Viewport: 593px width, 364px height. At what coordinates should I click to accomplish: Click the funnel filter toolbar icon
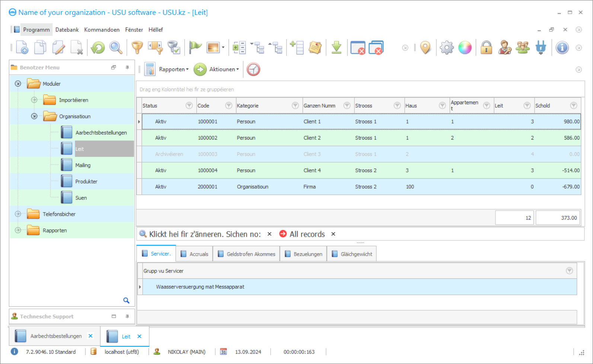pos(137,48)
